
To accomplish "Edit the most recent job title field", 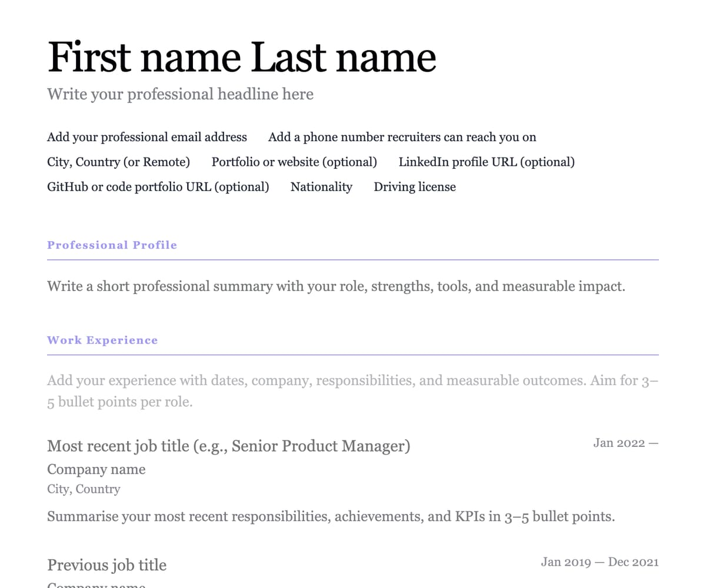I will 228,446.
